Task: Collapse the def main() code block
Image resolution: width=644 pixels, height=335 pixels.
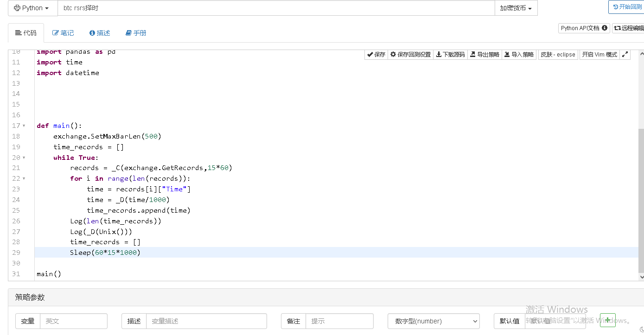Action: pyautogui.click(x=24, y=126)
